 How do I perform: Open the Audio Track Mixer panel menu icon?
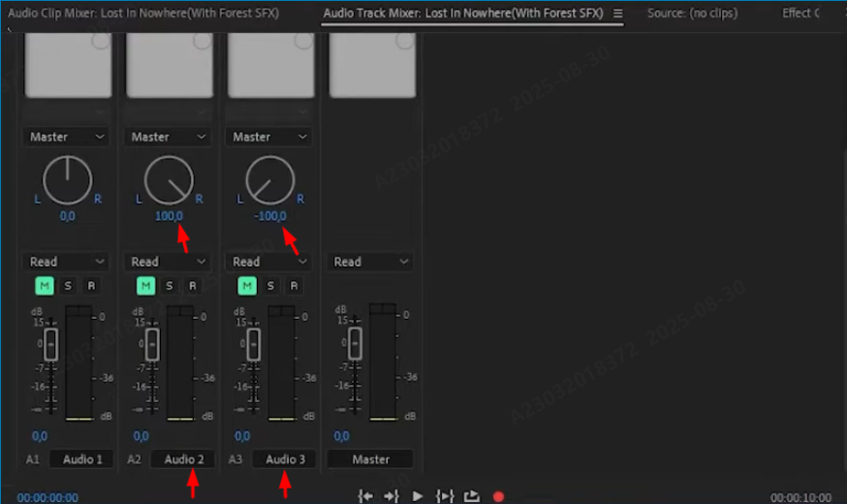click(618, 13)
